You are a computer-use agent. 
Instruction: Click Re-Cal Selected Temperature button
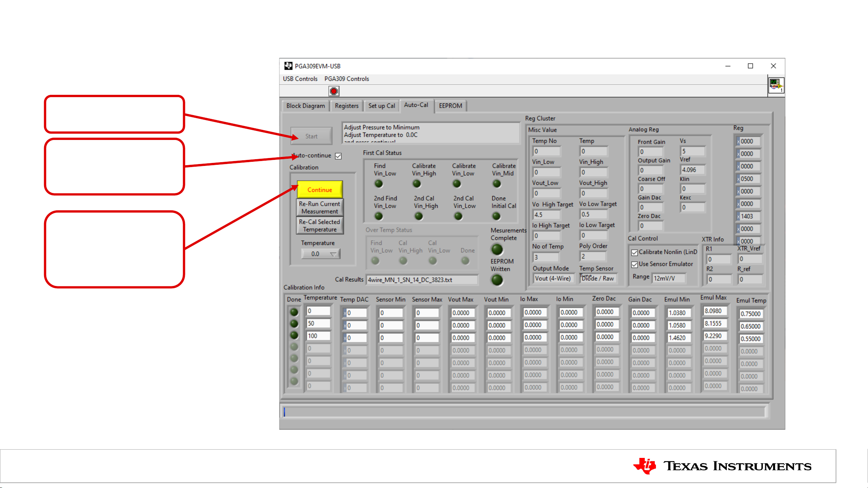tap(320, 225)
